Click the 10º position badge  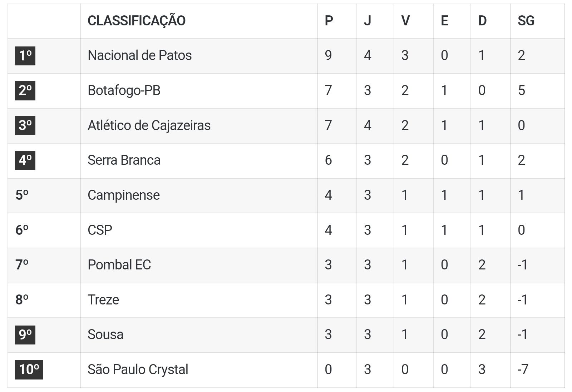[29, 369]
